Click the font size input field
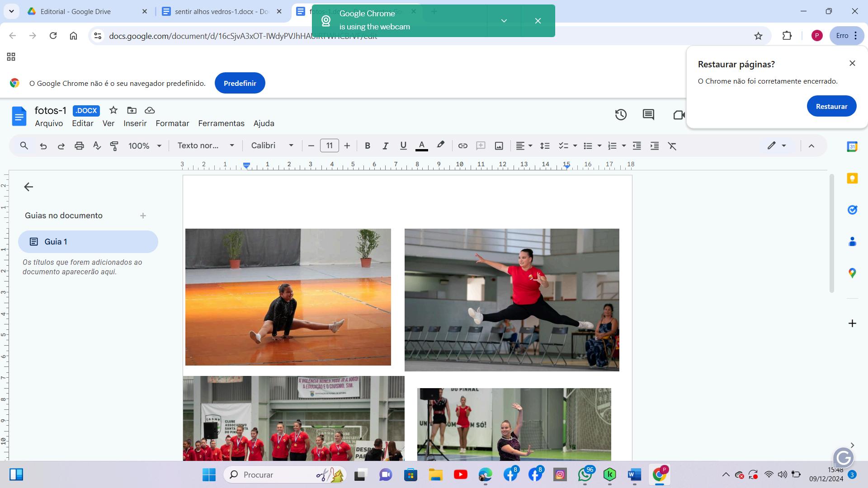 pos(329,145)
